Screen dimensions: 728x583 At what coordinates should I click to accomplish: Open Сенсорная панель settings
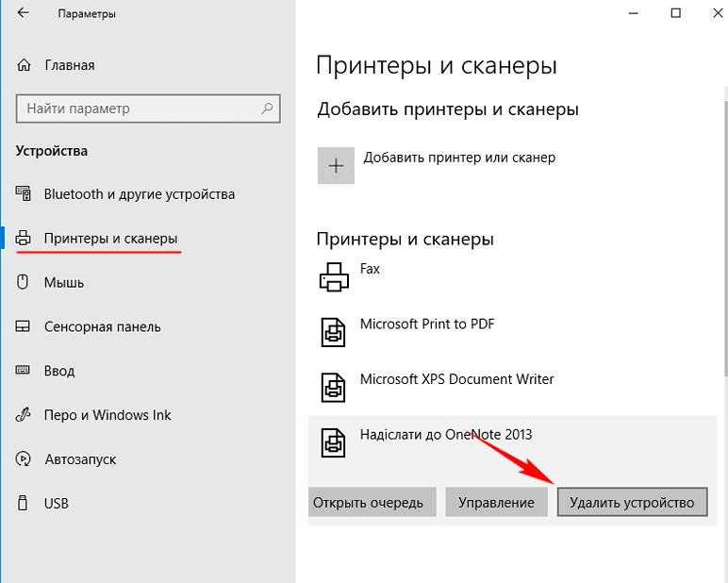pyautogui.click(x=102, y=326)
